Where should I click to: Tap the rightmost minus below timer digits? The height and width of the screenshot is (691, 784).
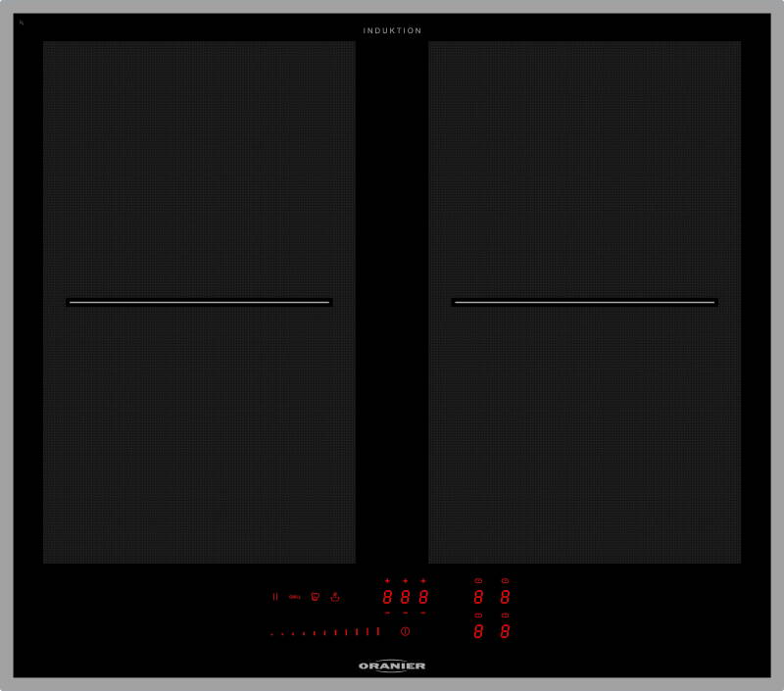click(423, 613)
